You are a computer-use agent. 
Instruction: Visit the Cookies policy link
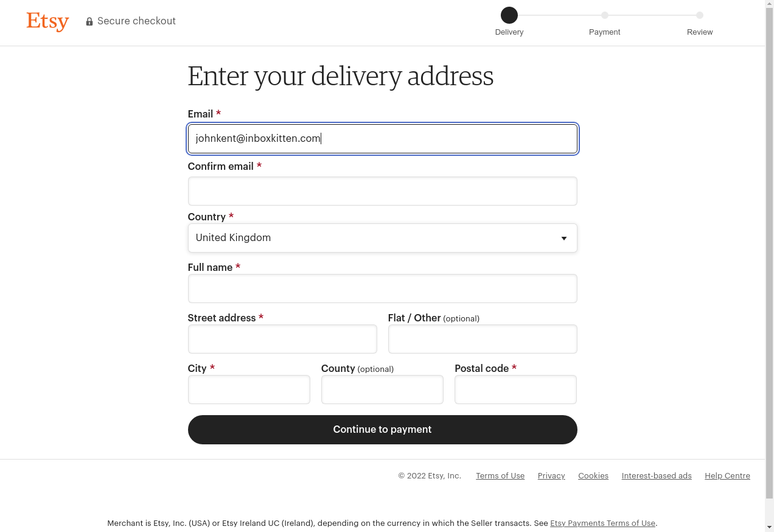click(593, 476)
